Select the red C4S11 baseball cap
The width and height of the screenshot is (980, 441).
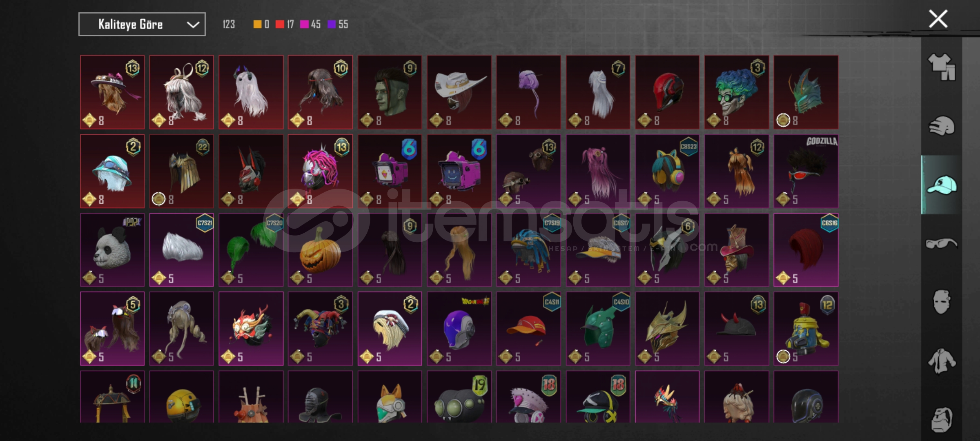click(528, 329)
